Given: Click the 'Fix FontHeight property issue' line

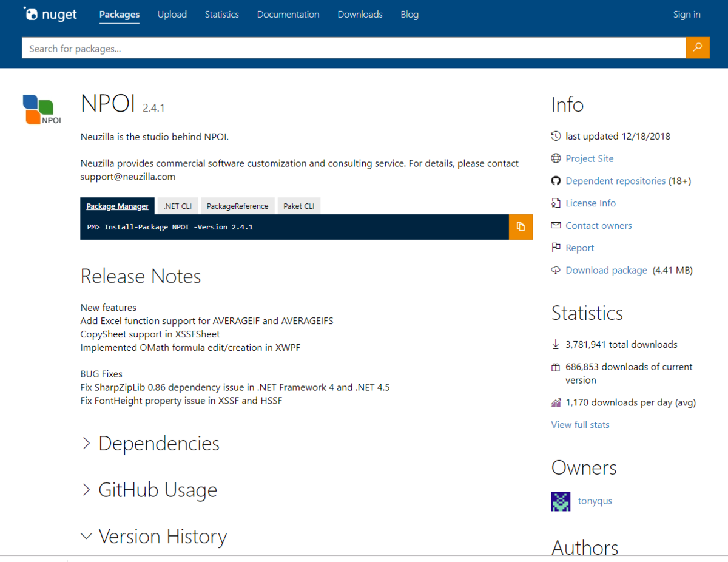Looking at the screenshot, I should coord(181,401).
